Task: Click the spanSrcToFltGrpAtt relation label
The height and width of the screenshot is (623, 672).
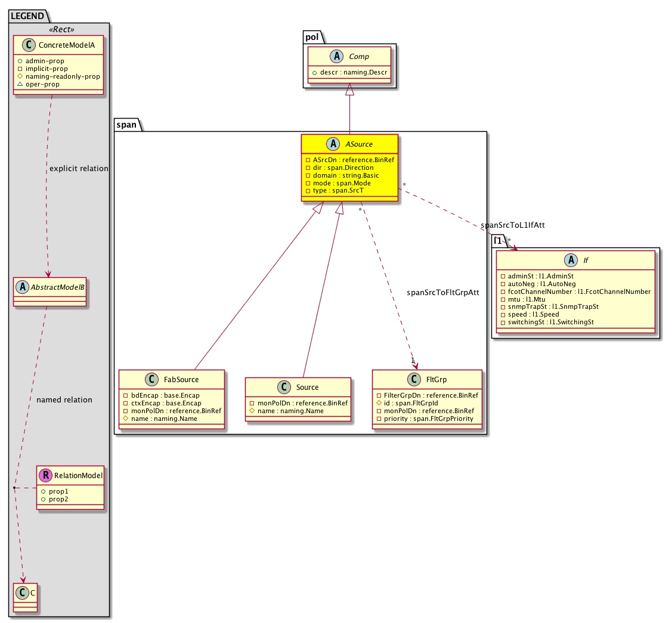Action: pyautogui.click(x=442, y=293)
